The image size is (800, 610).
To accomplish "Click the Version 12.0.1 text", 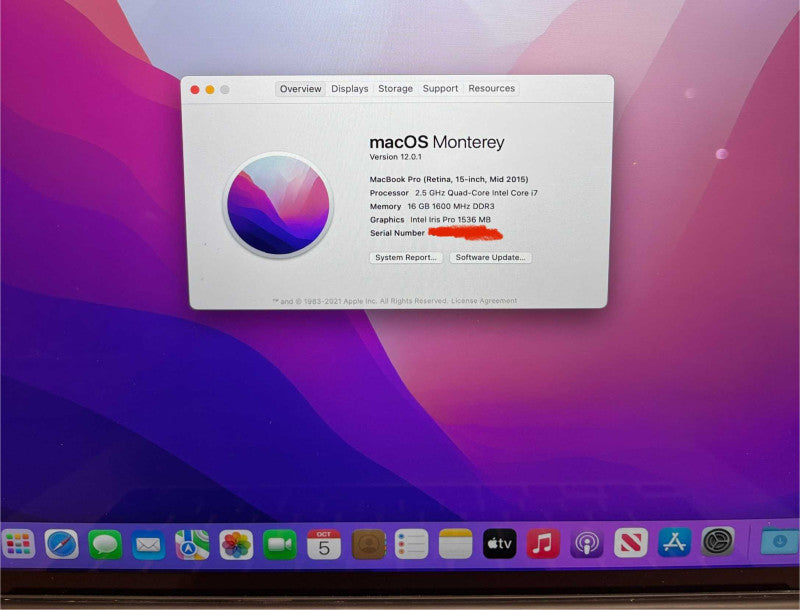I will tap(396, 157).
